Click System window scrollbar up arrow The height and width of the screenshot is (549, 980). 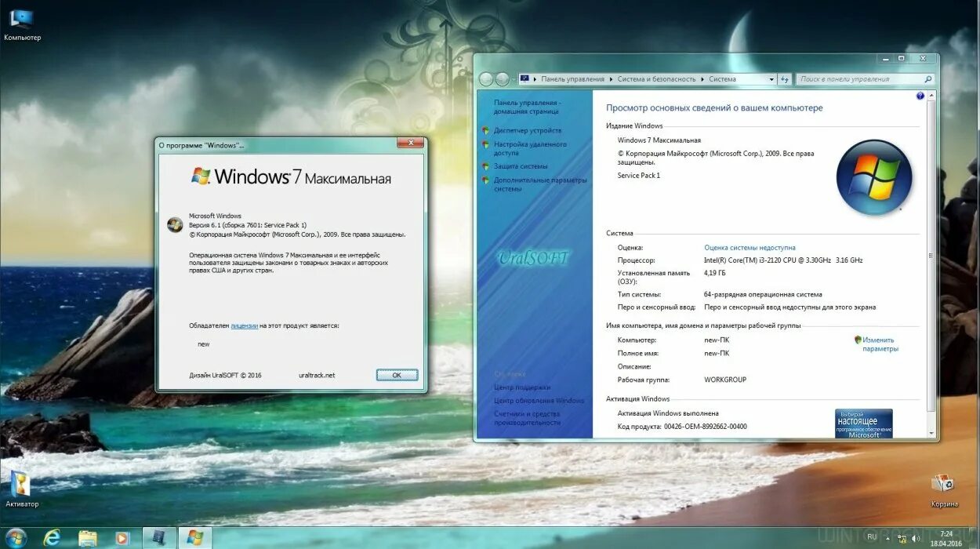(x=931, y=96)
